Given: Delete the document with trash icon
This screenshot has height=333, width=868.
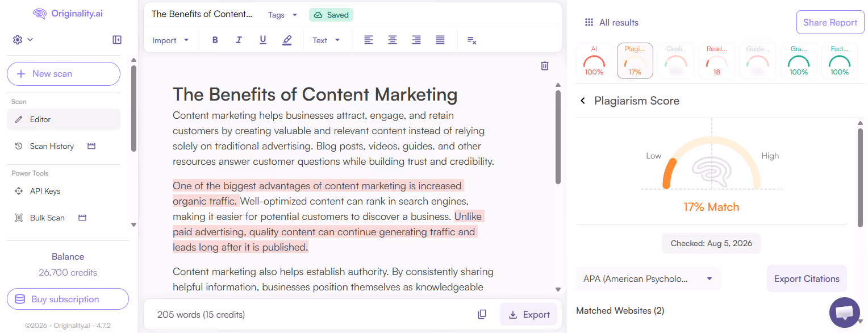Looking at the screenshot, I should pyautogui.click(x=545, y=66).
